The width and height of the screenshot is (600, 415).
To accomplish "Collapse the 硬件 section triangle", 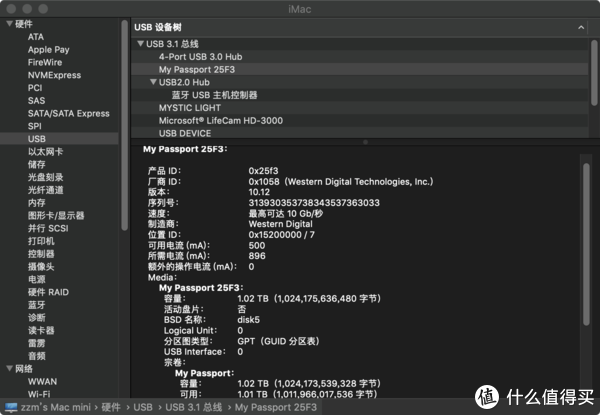I will pos(10,24).
